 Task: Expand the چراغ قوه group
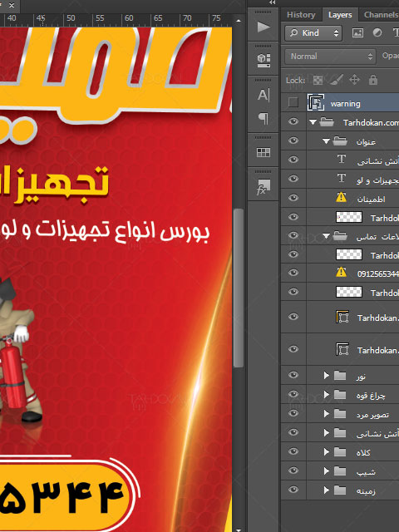click(x=327, y=394)
